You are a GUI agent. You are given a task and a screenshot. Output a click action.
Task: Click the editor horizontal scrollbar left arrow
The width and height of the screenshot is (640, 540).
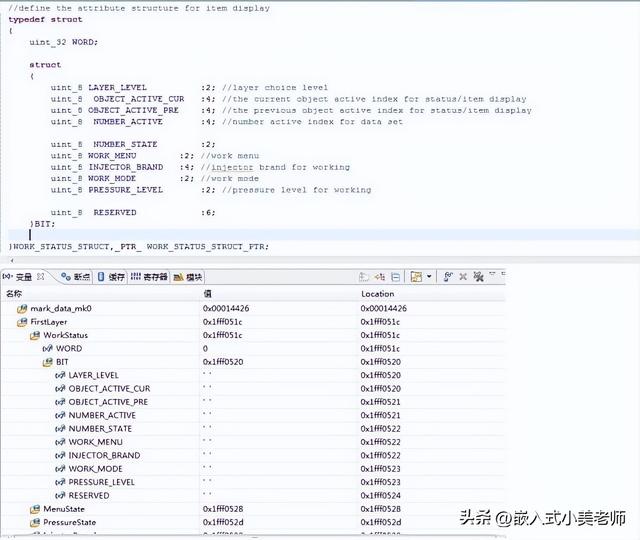(11, 260)
